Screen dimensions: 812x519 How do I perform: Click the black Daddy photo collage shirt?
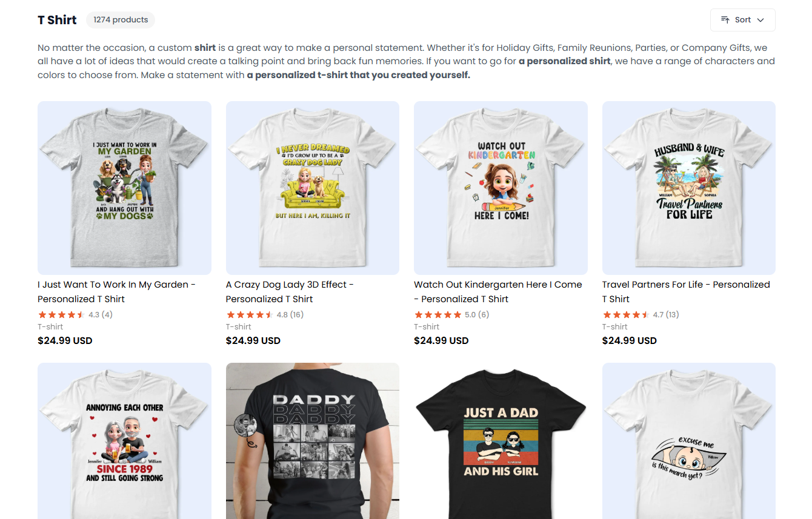(x=313, y=441)
